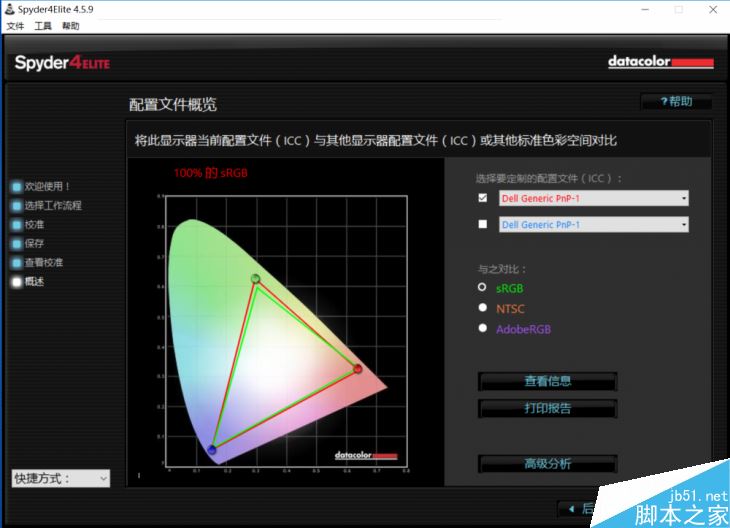Open the 快捷方式 dropdown
Image resolution: width=730 pixels, height=528 pixels.
tap(61, 478)
